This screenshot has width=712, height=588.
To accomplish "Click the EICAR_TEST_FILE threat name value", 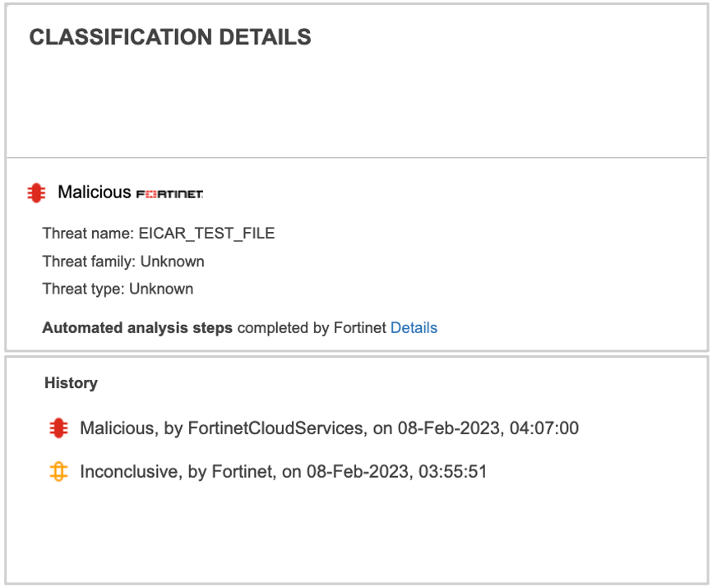I will click(x=206, y=234).
